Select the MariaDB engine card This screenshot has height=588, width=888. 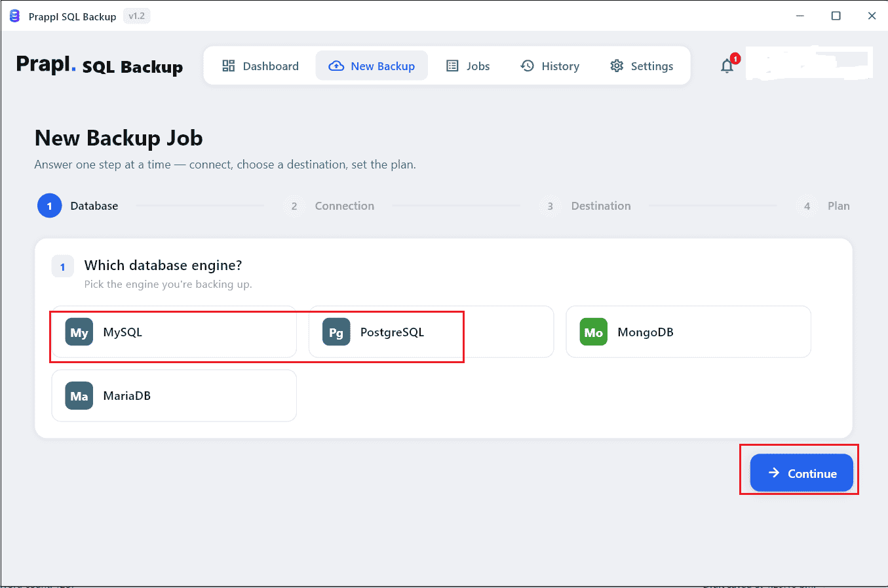174,396
